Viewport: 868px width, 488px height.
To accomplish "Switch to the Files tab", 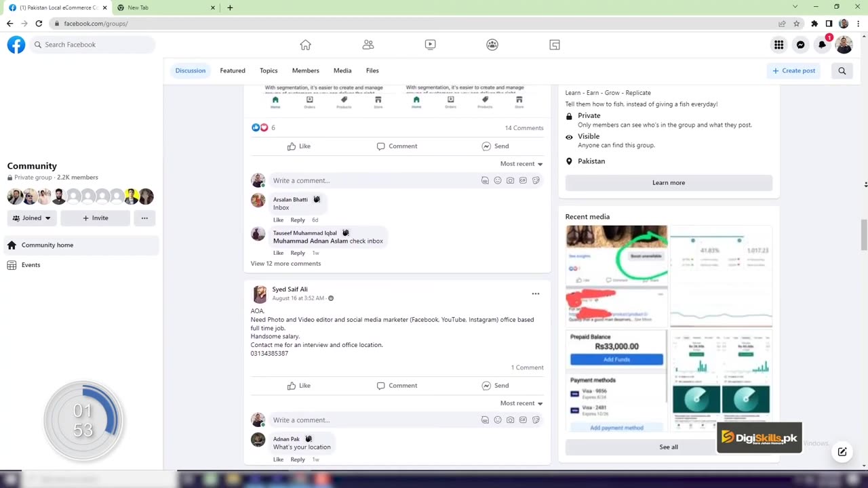I will pyautogui.click(x=372, y=70).
